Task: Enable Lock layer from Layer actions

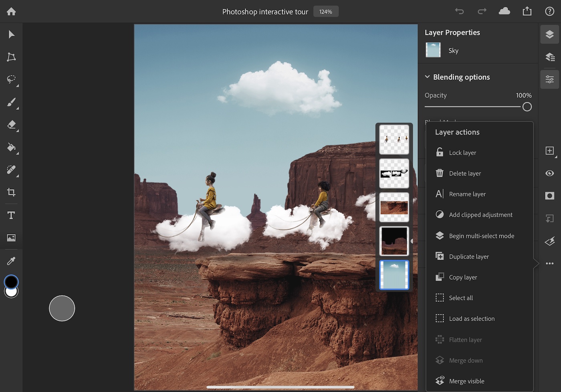Action: click(x=463, y=152)
